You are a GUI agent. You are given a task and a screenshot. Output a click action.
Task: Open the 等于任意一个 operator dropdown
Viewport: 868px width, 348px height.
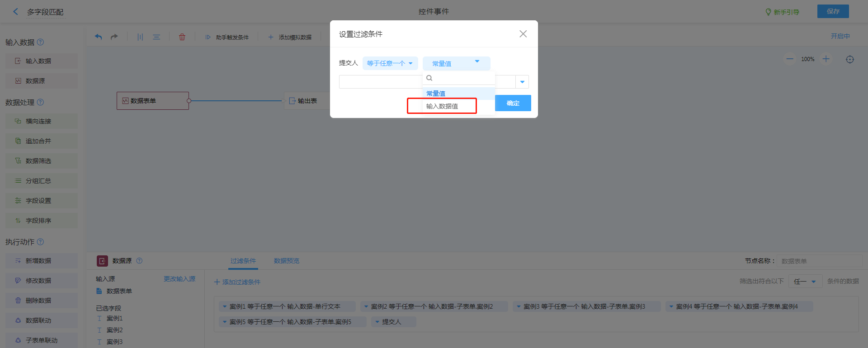click(x=390, y=63)
